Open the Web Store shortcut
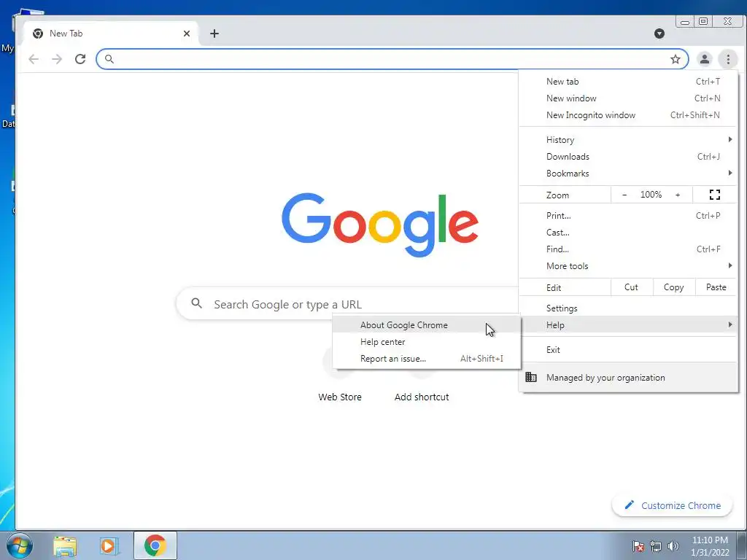The width and height of the screenshot is (747, 560). [x=340, y=376]
